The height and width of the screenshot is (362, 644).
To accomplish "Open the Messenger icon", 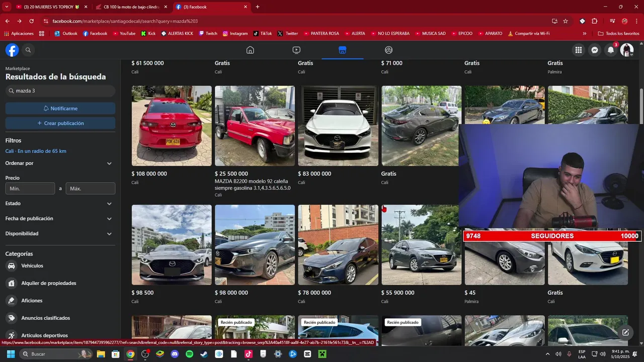I will [x=595, y=50].
